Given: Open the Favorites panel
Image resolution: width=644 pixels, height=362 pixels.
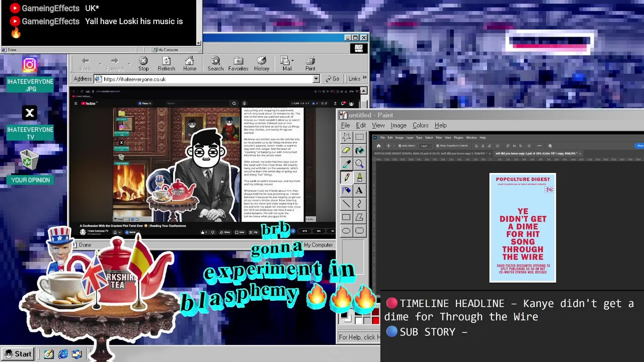Looking at the screenshot, I should pos(238,64).
